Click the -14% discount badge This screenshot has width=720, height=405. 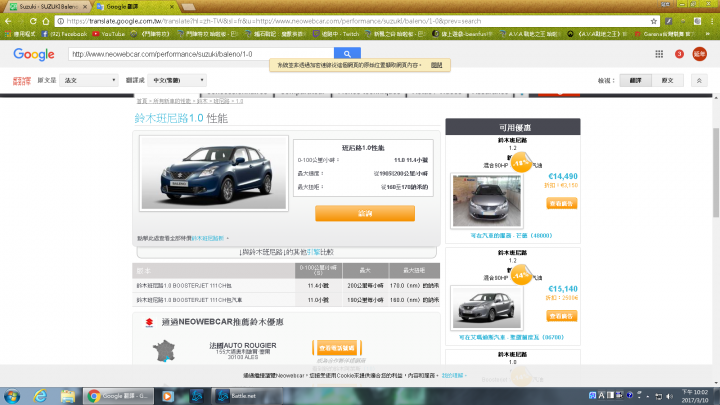[521, 275]
